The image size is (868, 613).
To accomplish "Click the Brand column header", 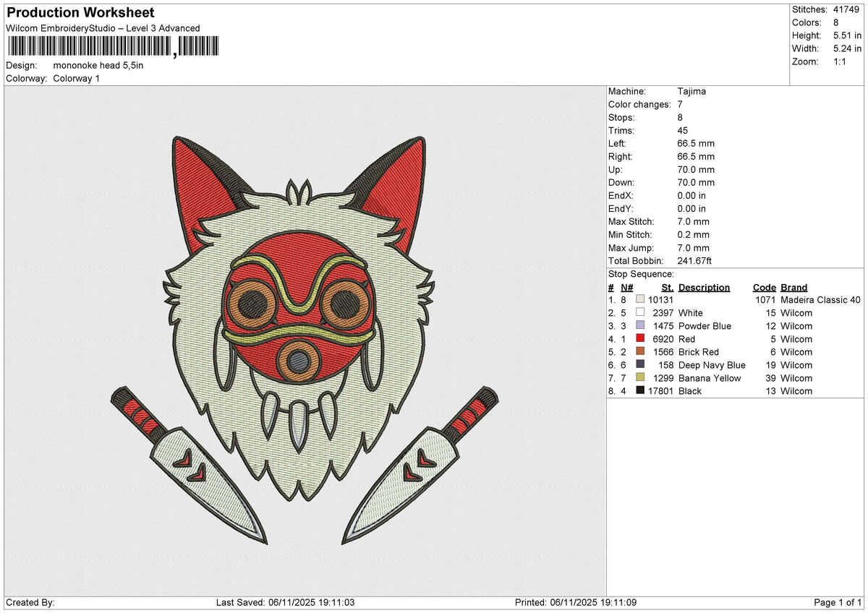I will pos(793,288).
